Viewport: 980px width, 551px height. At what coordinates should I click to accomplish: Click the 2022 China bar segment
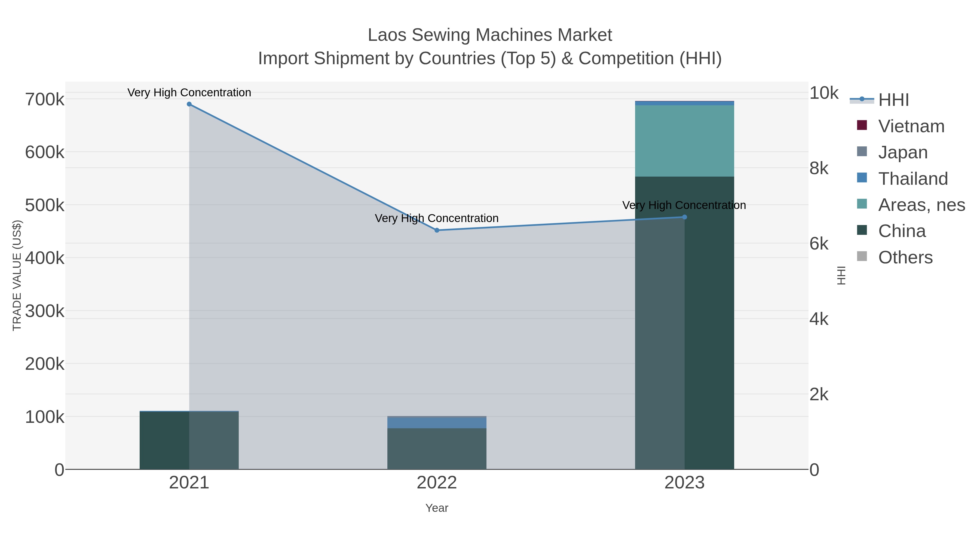click(437, 449)
